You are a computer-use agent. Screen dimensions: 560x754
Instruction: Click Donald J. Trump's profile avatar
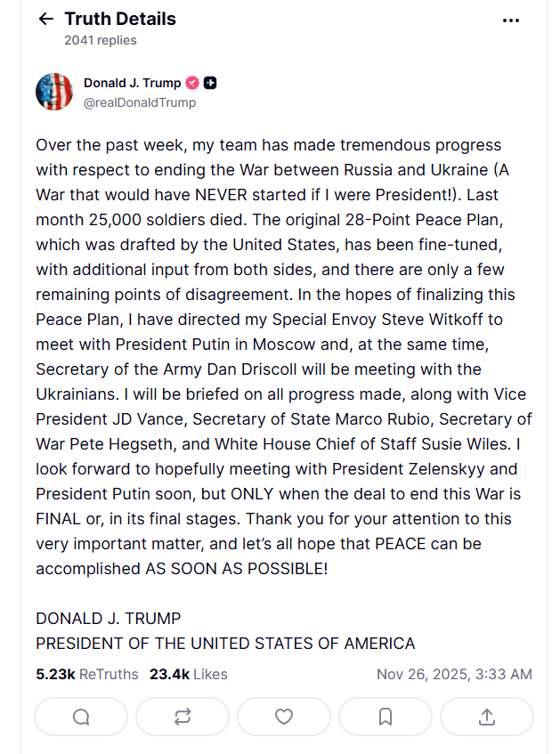point(54,92)
